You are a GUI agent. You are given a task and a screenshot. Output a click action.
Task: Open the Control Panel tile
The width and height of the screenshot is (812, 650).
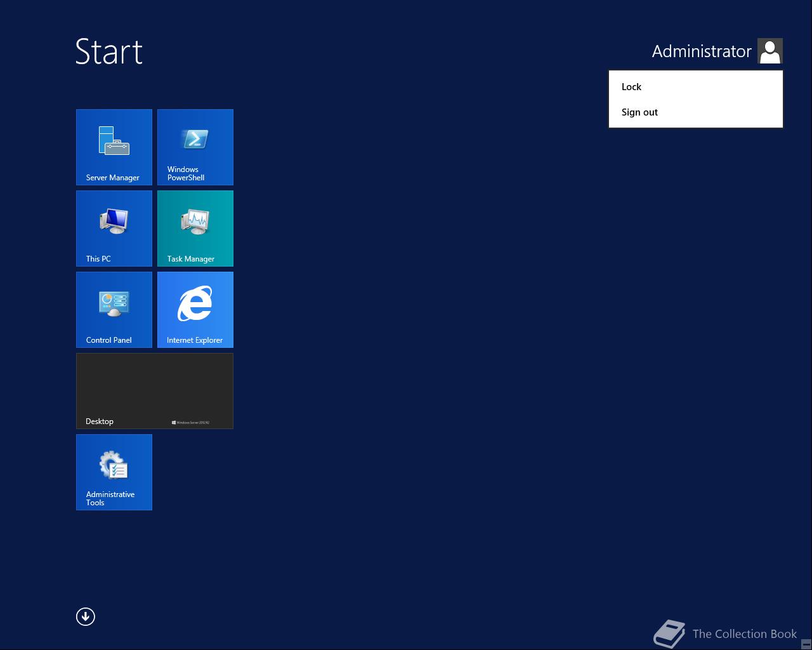point(114,310)
